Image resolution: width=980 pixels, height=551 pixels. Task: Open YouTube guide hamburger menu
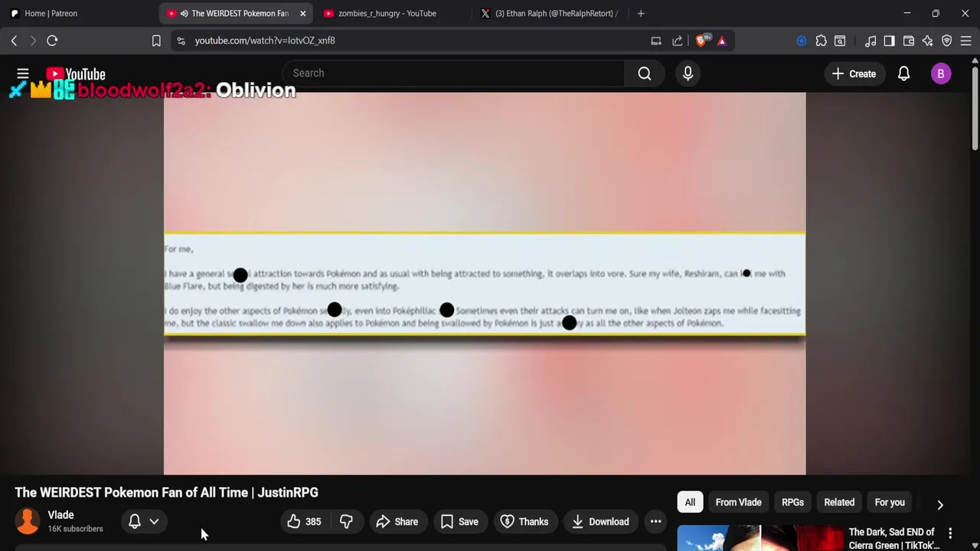pos(23,73)
